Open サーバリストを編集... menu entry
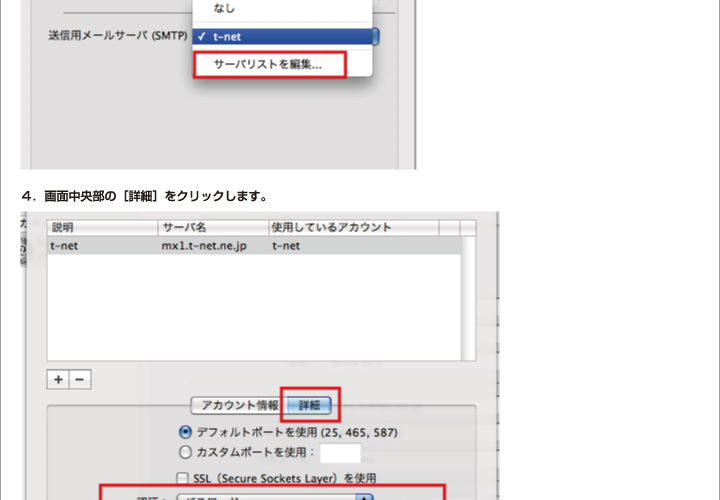Image resolution: width=720 pixels, height=500 pixels. pyautogui.click(x=282, y=64)
